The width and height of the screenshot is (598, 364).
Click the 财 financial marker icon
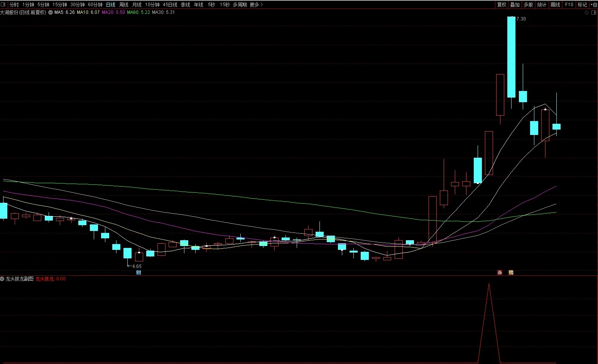139,273
